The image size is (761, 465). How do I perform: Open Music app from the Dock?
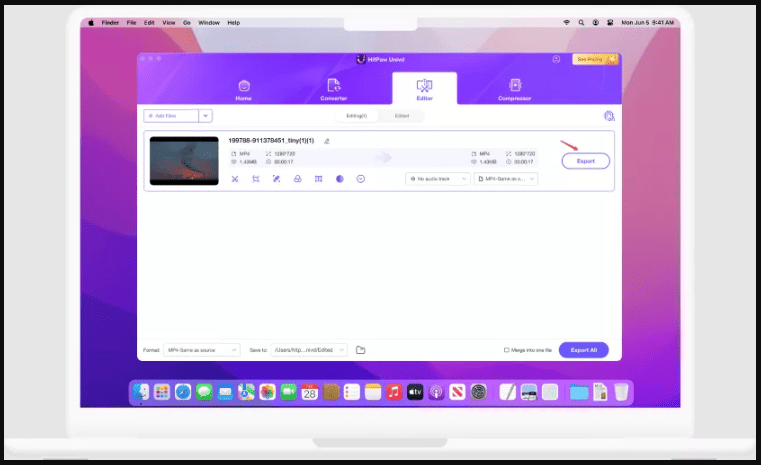tap(394, 392)
